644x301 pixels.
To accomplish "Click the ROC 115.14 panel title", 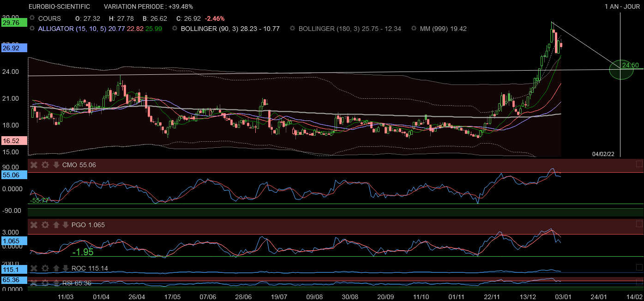I will [x=90, y=268].
